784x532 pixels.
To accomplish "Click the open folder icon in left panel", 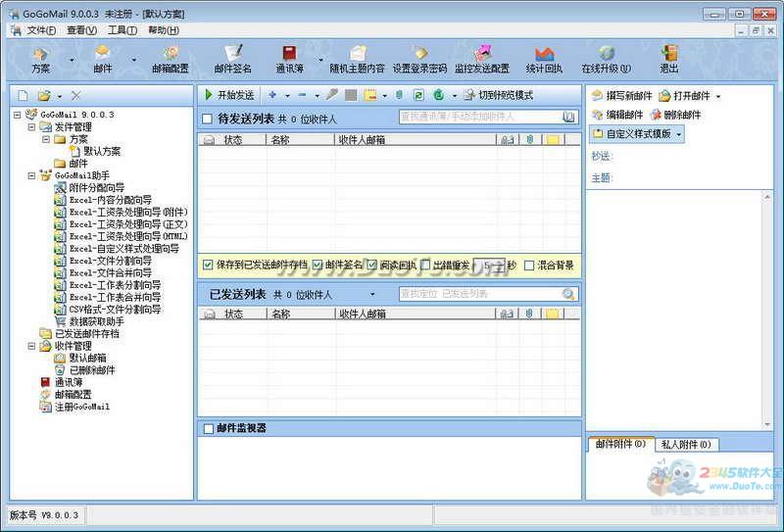I will [x=44, y=95].
